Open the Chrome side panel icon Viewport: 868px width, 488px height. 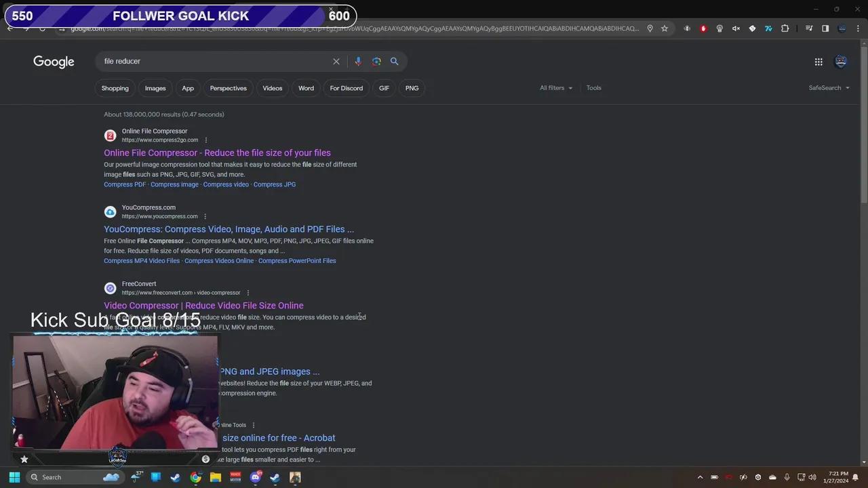(x=825, y=28)
